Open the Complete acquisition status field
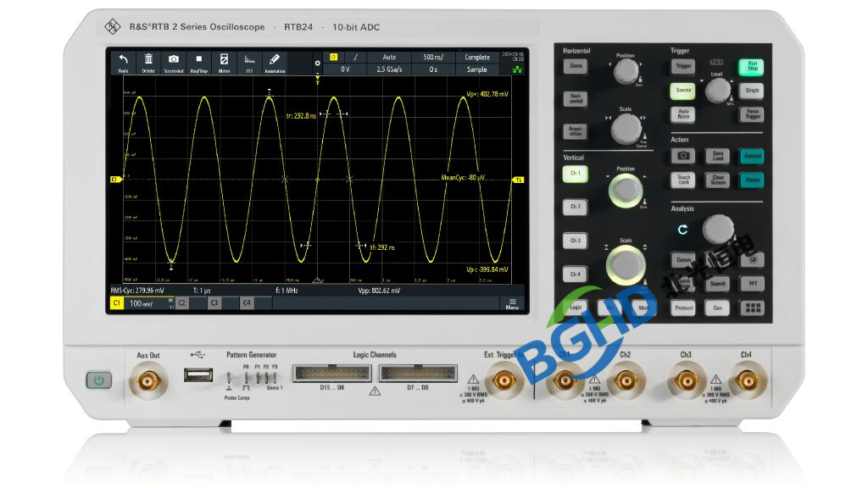 pyautogui.click(x=476, y=57)
